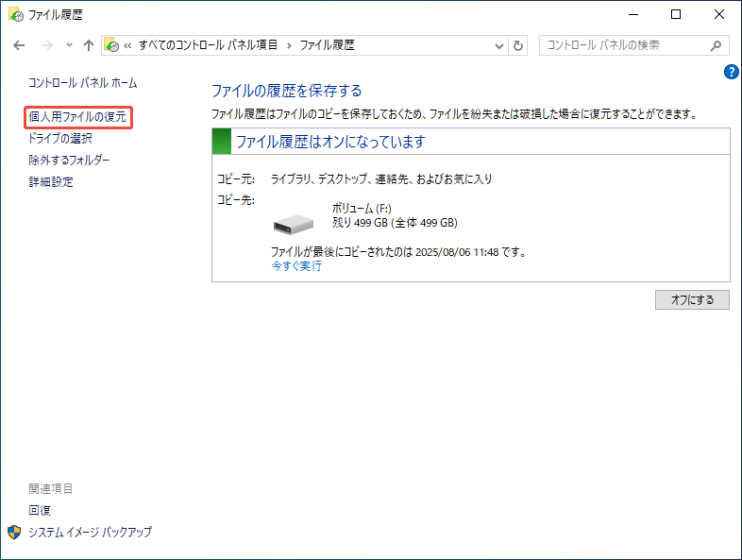Screen dimensions: 742x560
Task: Click the back navigation arrow
Action: [19, 45]
